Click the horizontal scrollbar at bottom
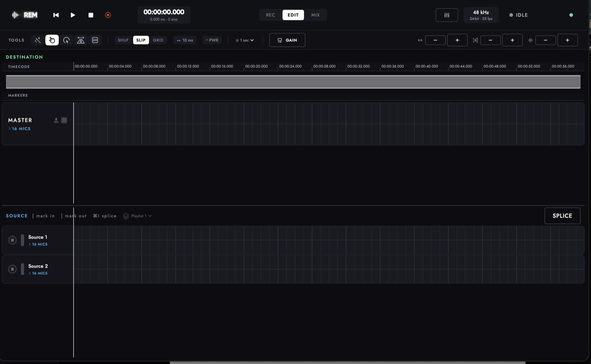 pyautogui.click(x=348, y=362)
